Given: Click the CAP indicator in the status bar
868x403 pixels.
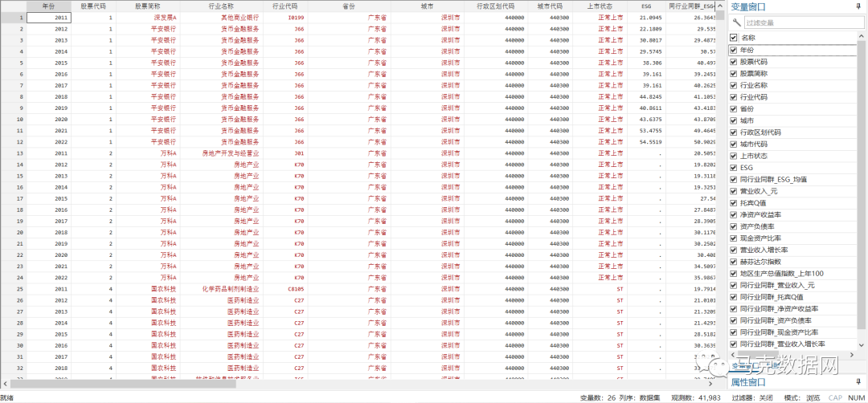Looking at the screenshot, I should (835, 397).
